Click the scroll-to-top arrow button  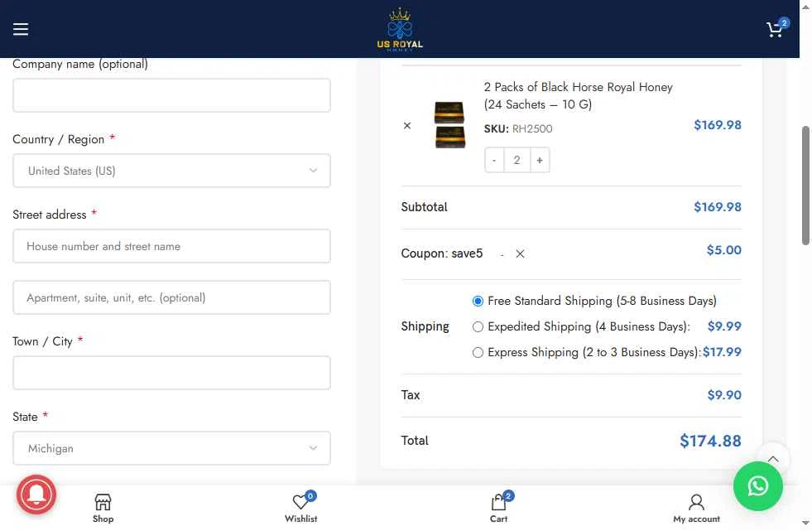pos(772,458)
